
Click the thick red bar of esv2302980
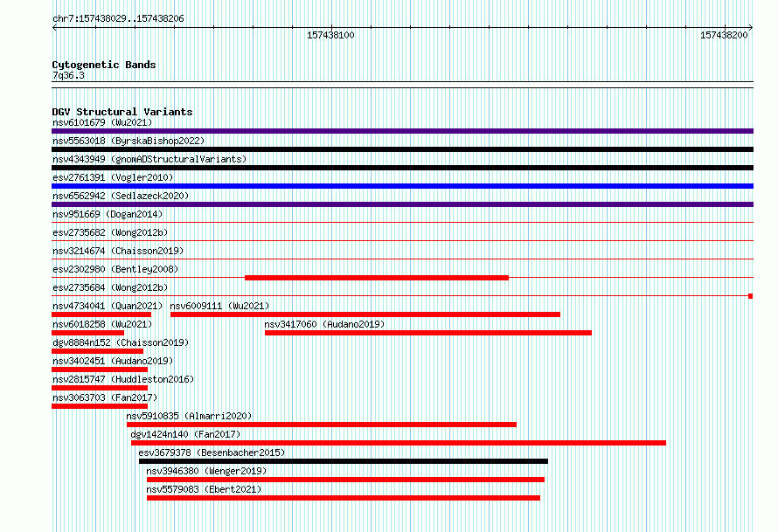377,278
